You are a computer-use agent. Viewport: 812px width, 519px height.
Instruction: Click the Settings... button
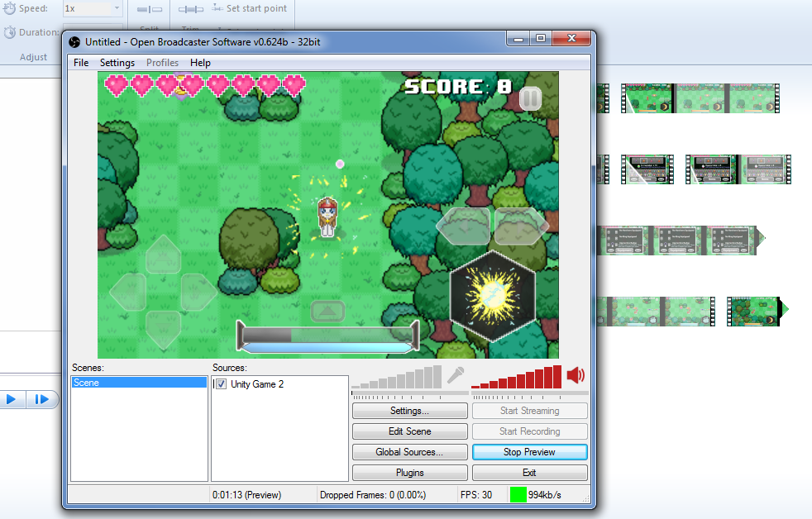point(409,411)
